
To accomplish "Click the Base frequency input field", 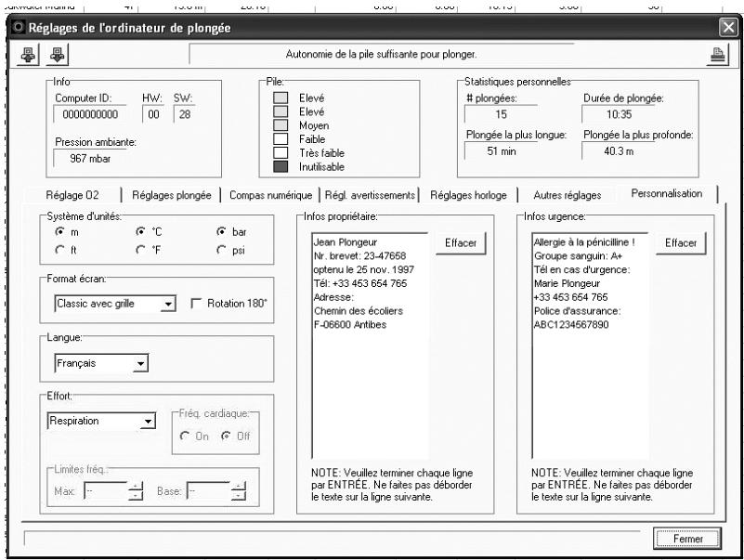I will pos(209,490).
